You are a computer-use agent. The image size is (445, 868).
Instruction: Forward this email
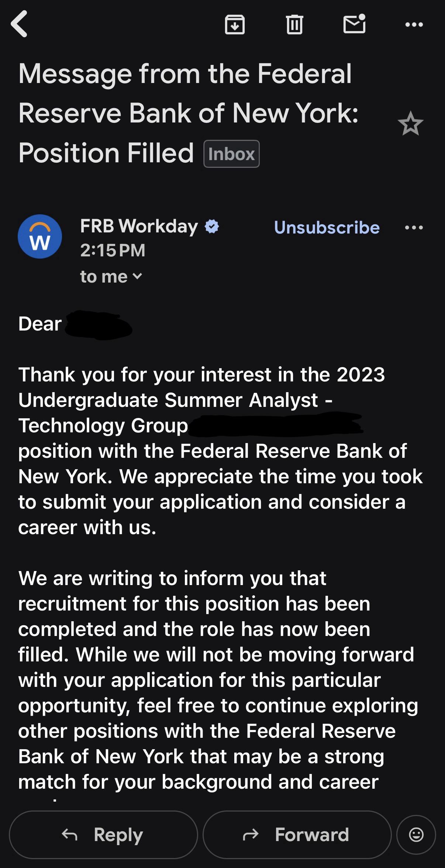point(297,834)
